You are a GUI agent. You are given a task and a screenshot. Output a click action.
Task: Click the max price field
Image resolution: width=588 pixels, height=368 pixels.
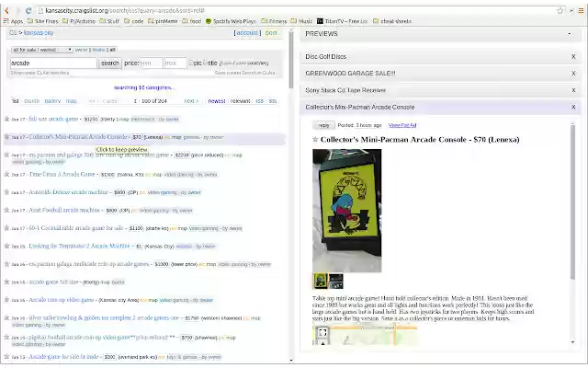pyautogui.click(x=175, y=63)
